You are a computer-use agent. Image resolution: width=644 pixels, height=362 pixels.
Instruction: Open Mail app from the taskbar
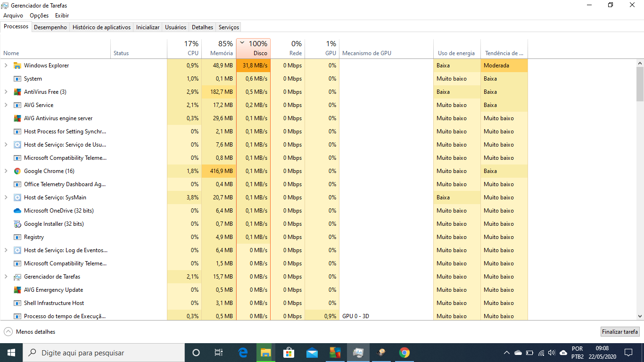[x=312, y=353]
